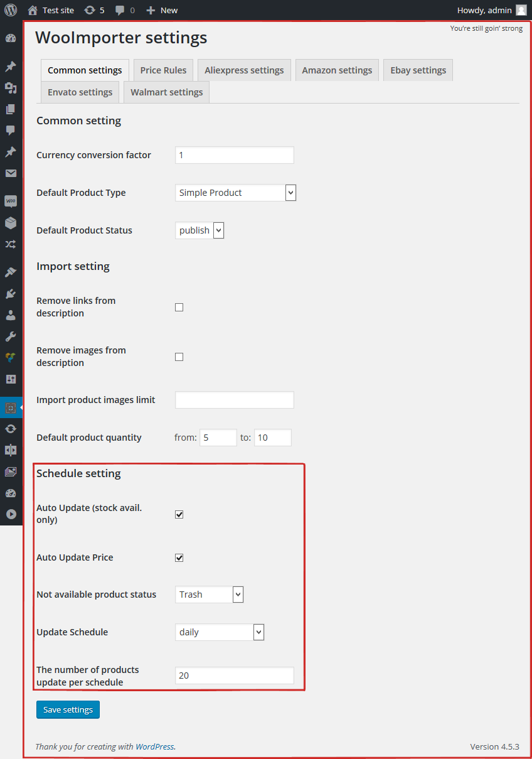The height and width of the screenshot is (759, 532).
Task: Open Settings sliders icon
Action: pyautogui.click(x=11, y=379)
